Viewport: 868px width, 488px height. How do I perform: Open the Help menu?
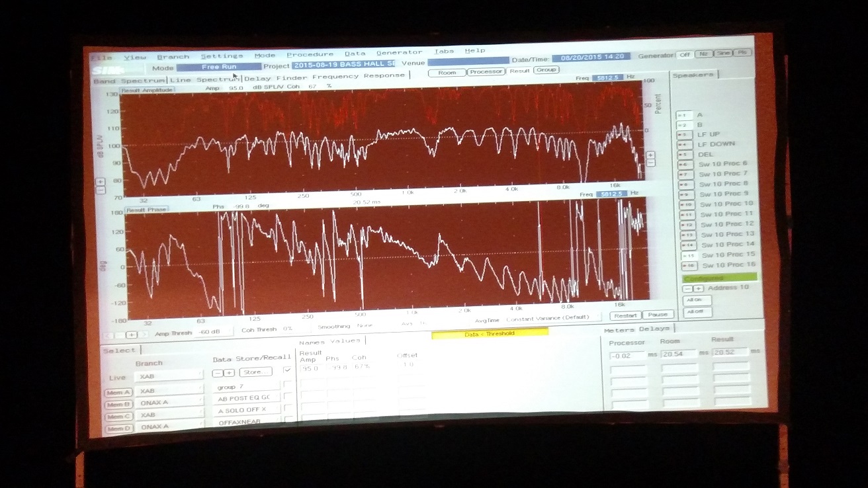474,51
